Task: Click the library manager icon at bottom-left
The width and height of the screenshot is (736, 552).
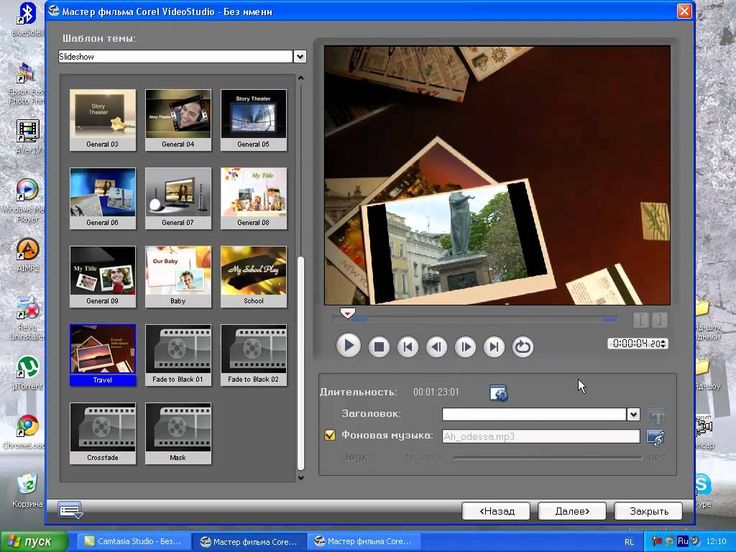Action: (70, 510)
